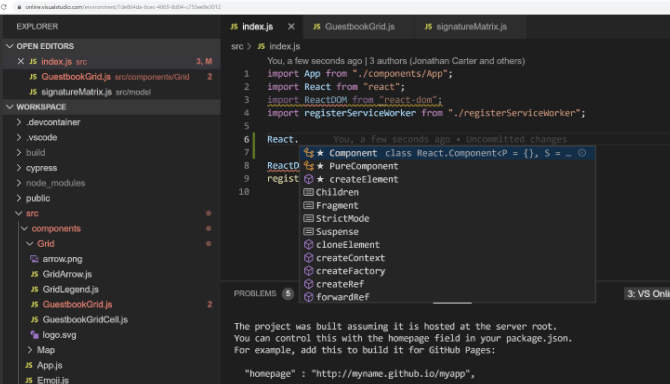This screenshot has height=384, width=670.
Task: Click the JS icon beside GridArrow.js
Action: click(x=35, y=274)
